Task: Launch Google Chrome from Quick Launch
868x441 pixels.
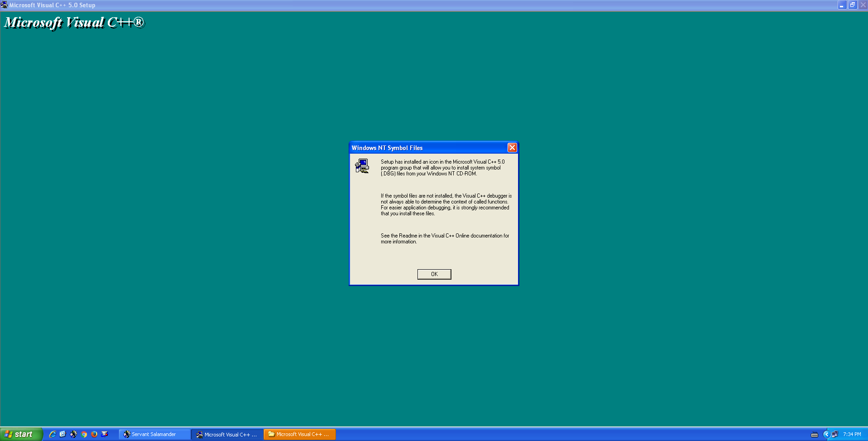Action: coord(84,434)
